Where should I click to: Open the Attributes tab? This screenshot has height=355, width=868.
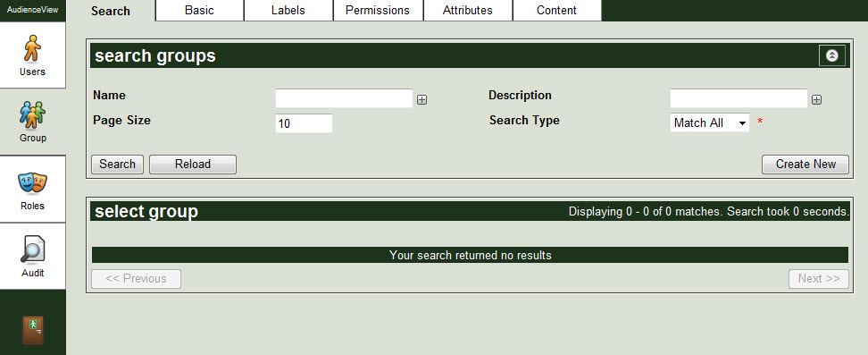tap(468, 11)
